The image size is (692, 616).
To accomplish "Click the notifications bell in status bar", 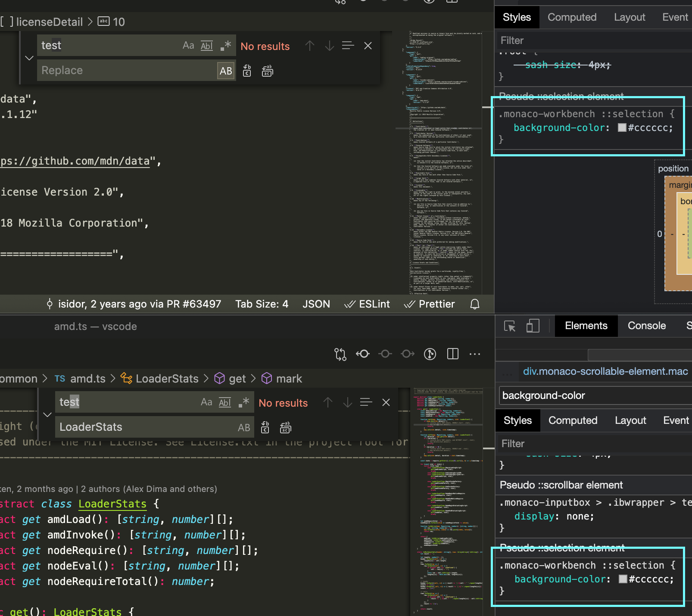I will 474,304.
